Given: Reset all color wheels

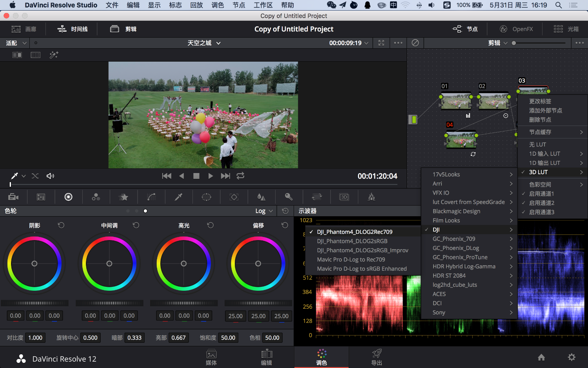Looking at the screenshot, I should click(x=285, y=211).
